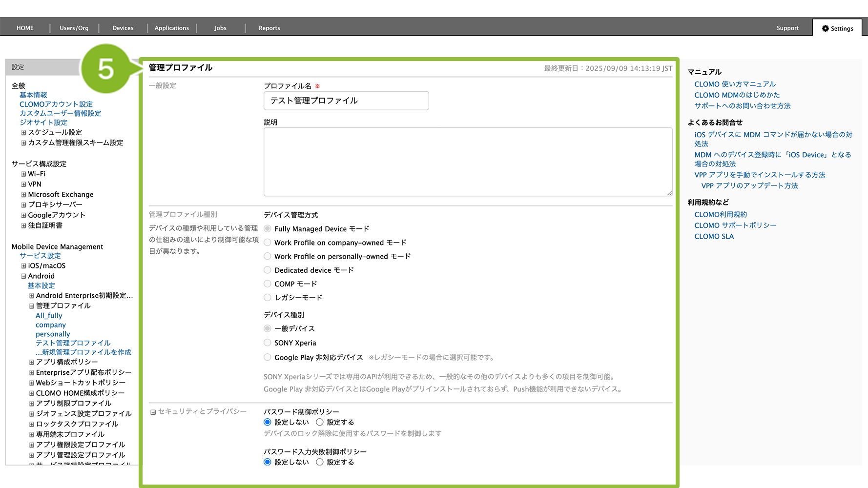The width and height of the screenshot is (868, 488).
Task: Open the Settings gear tab
Action: (x=837, y=28)
